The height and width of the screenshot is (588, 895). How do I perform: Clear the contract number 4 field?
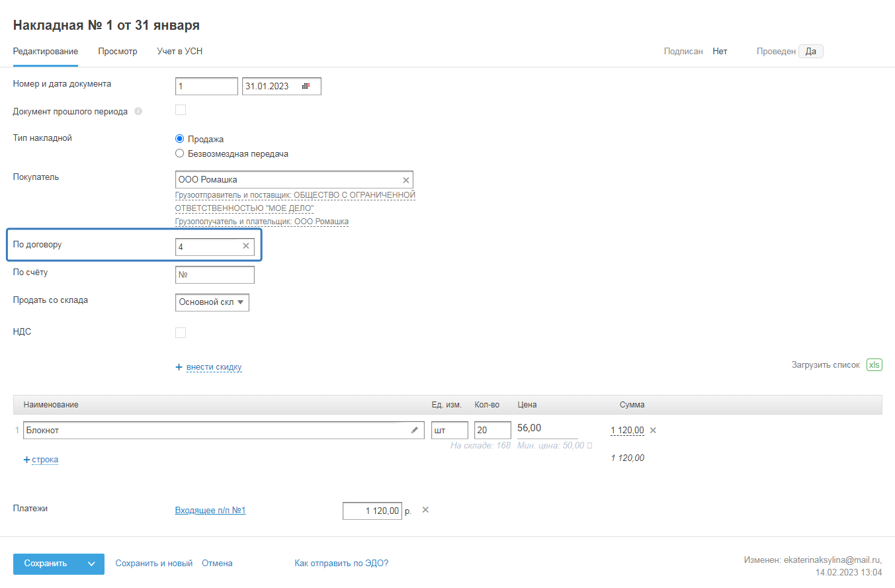point(246,246)
